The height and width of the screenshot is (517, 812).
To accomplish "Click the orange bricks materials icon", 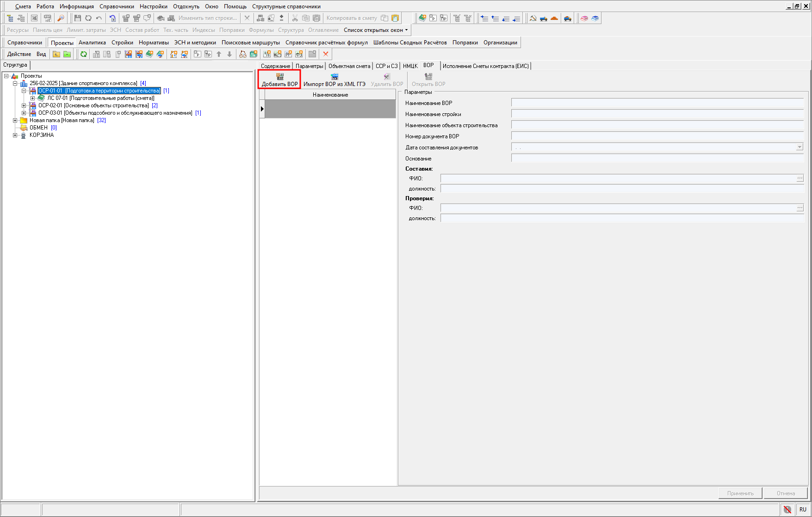I will coord(554,18).
